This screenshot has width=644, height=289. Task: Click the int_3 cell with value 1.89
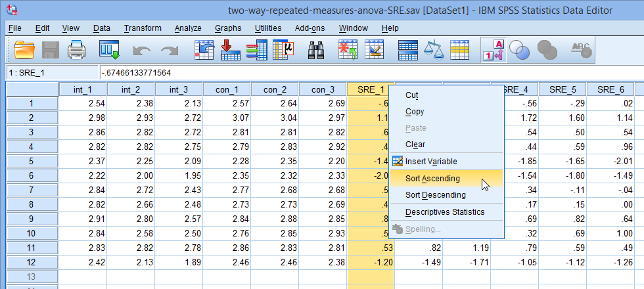pos(179,262)
